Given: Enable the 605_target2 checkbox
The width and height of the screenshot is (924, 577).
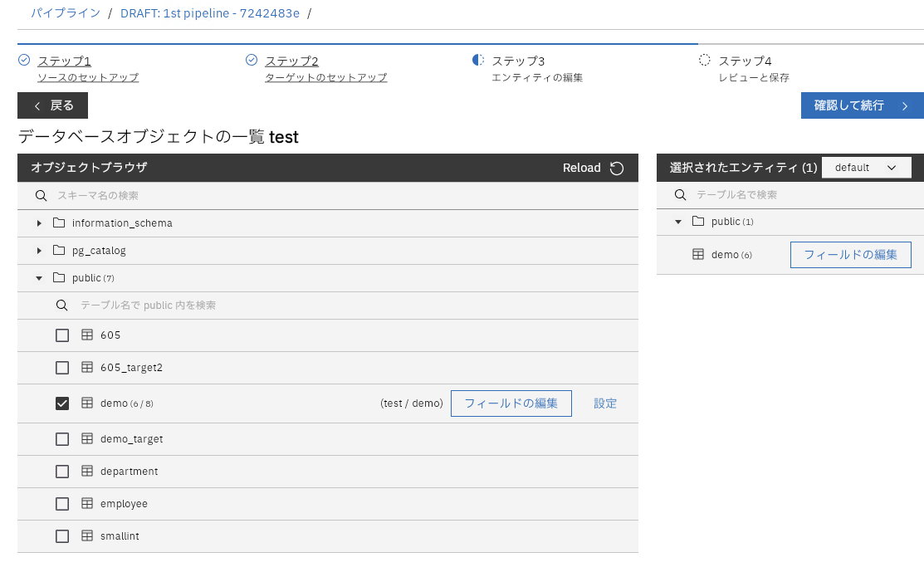Looking at the screenshot, I should point(62,368).
